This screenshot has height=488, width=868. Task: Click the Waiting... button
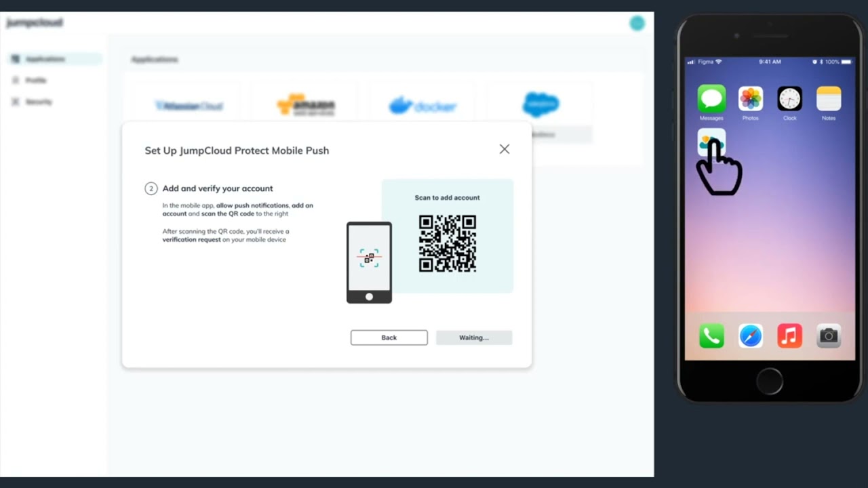pyautogui.click(x=474, y=338)
